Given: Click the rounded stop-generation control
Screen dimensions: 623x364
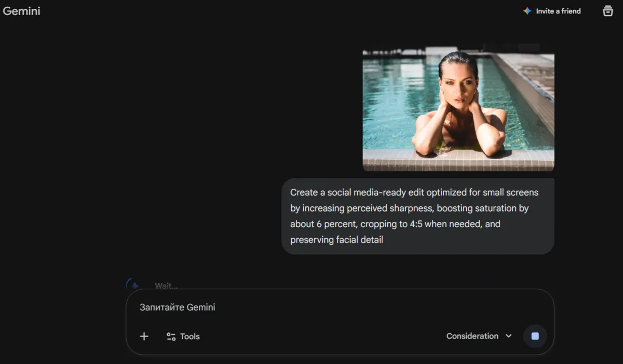Looking at the screenshot, I should click(x=535, y=336).
